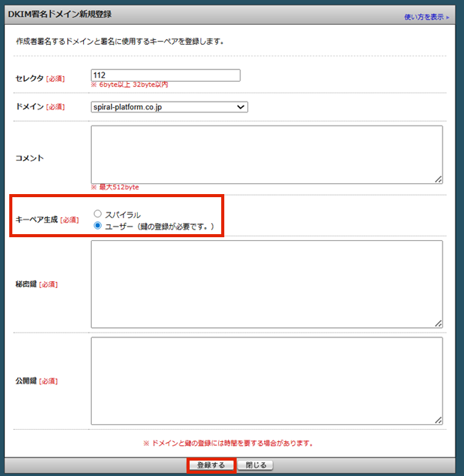
Task: Click the 秘密鍵 field label
Action: (26, 284)
